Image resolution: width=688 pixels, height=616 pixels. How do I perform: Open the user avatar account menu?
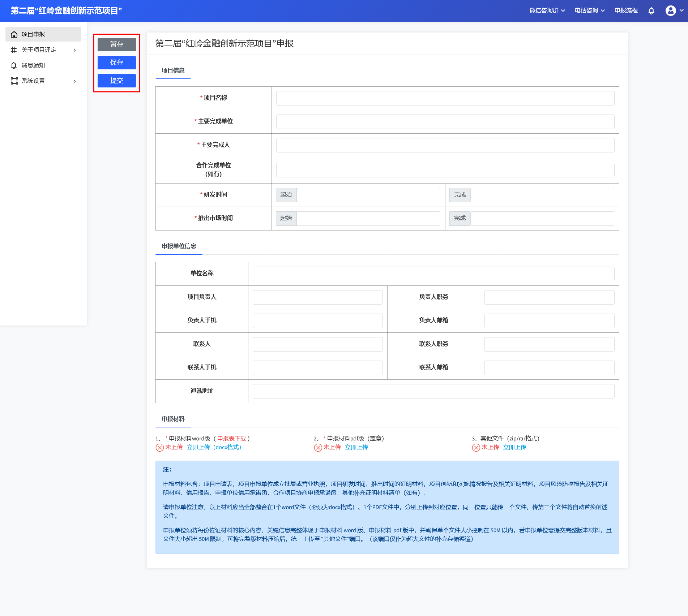[x=671, y=11]
